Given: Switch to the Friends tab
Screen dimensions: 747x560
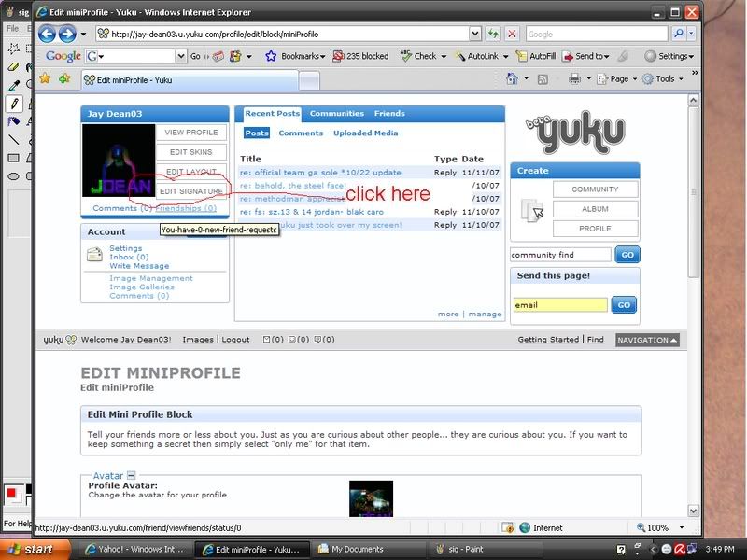Looking at the screenshot, I should click(389, 113).
